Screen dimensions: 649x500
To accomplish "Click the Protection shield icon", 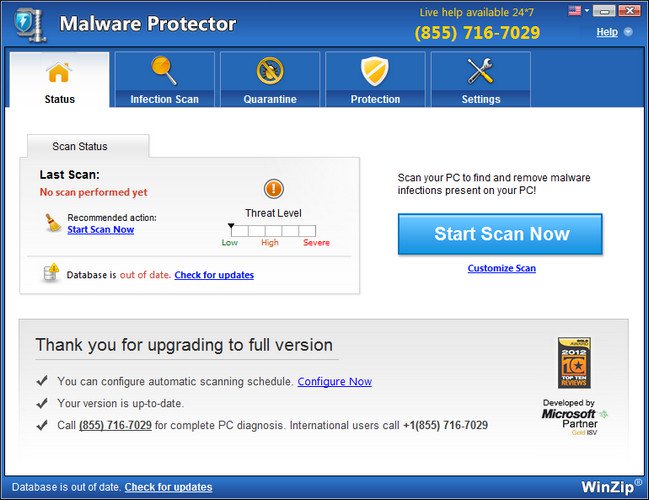I will click(x=374, y=71).
